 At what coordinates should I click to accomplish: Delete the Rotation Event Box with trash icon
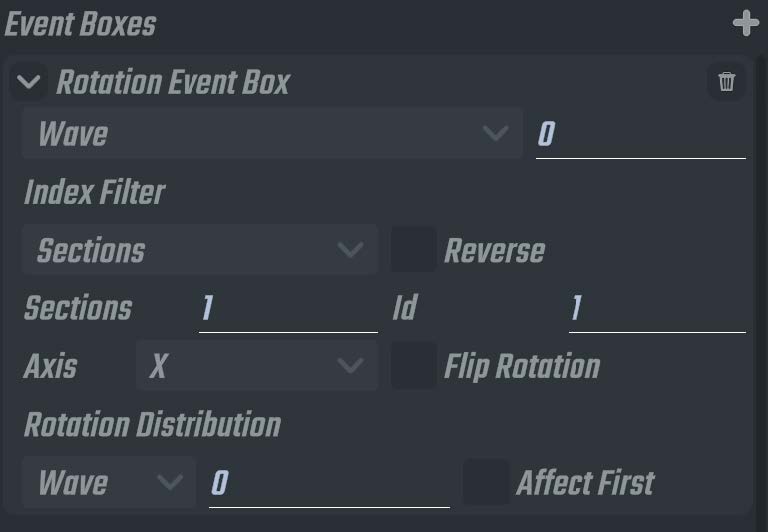(x=727, y=81)
